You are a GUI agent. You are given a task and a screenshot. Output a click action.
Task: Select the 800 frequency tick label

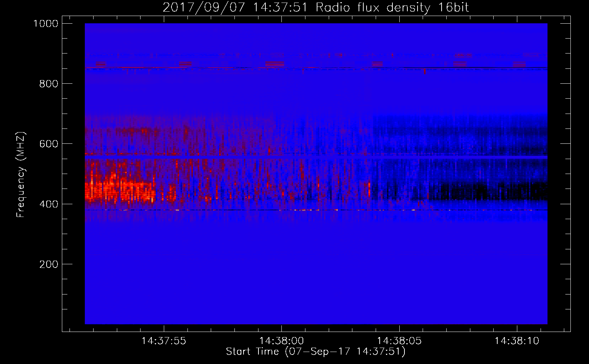click(48, 84)
